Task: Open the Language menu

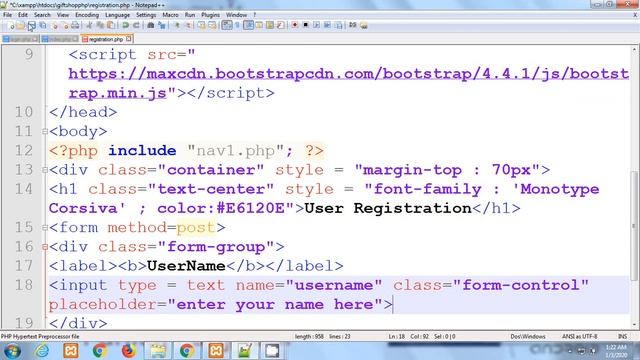Action: tap(117, 15)
